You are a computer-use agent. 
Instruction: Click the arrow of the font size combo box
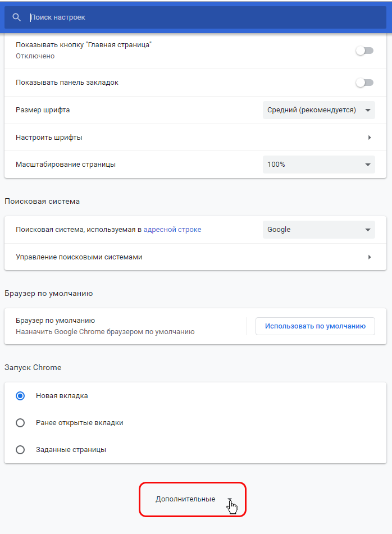pyautogui.click(x=368, y=110)
